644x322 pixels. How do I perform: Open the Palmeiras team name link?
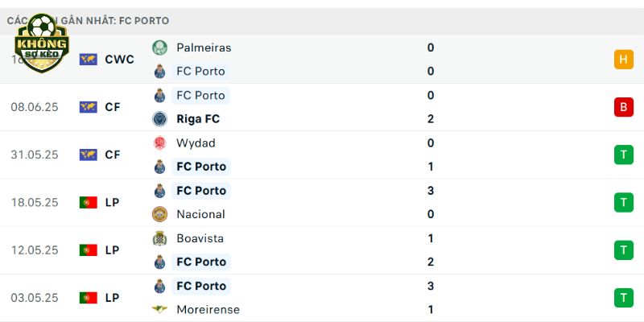[x=204, y=47]
